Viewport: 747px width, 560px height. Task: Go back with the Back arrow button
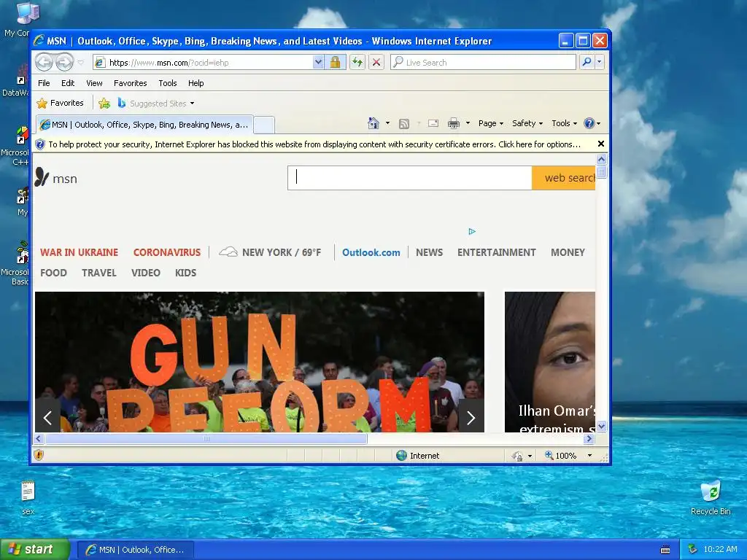click(44, 63)
